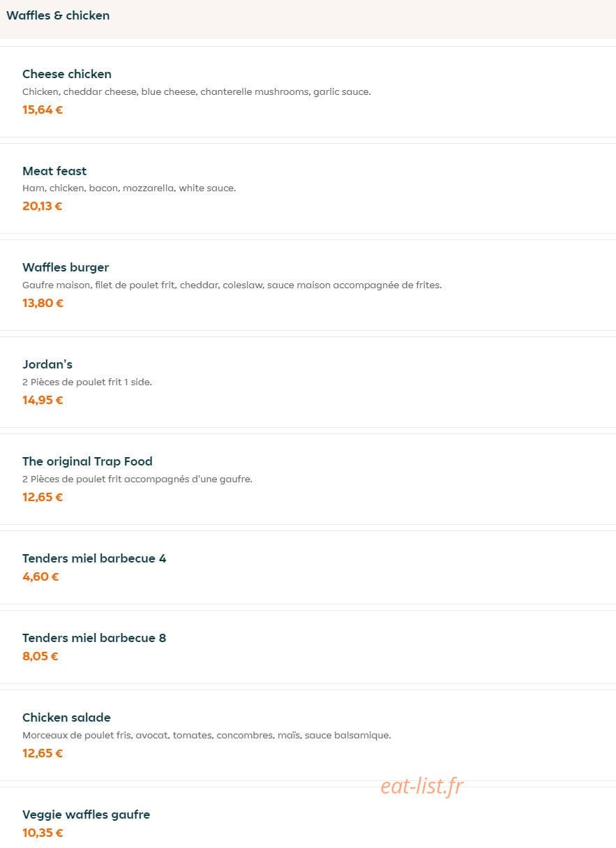
Task: Click the 10,35 € price
Action: pos(43,833)
